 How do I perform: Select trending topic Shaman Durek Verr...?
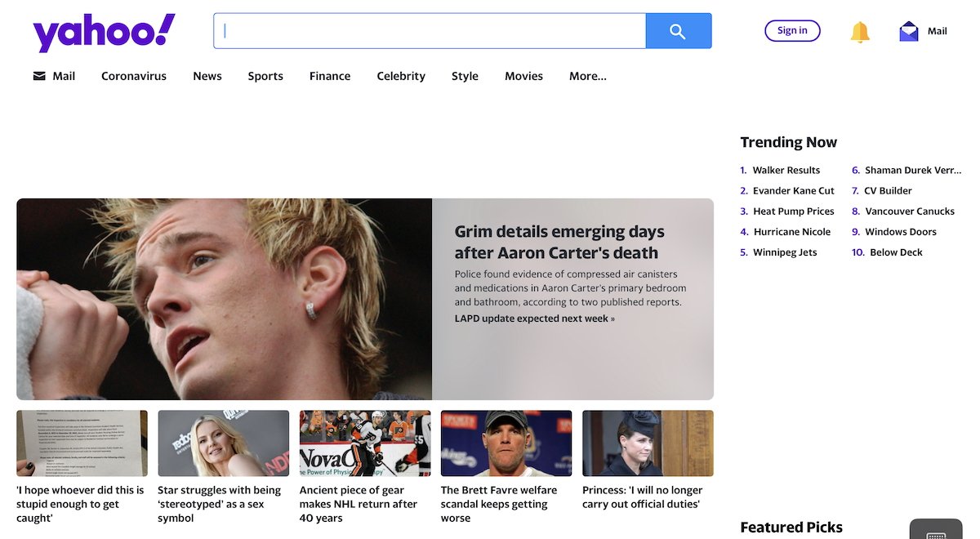[913, 170]
